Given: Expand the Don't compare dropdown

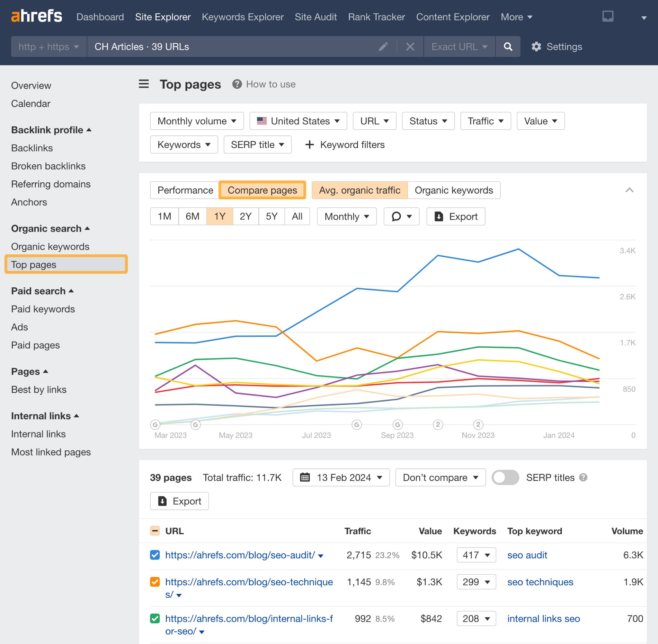Looking at the screenshot, I should (440, 477).
